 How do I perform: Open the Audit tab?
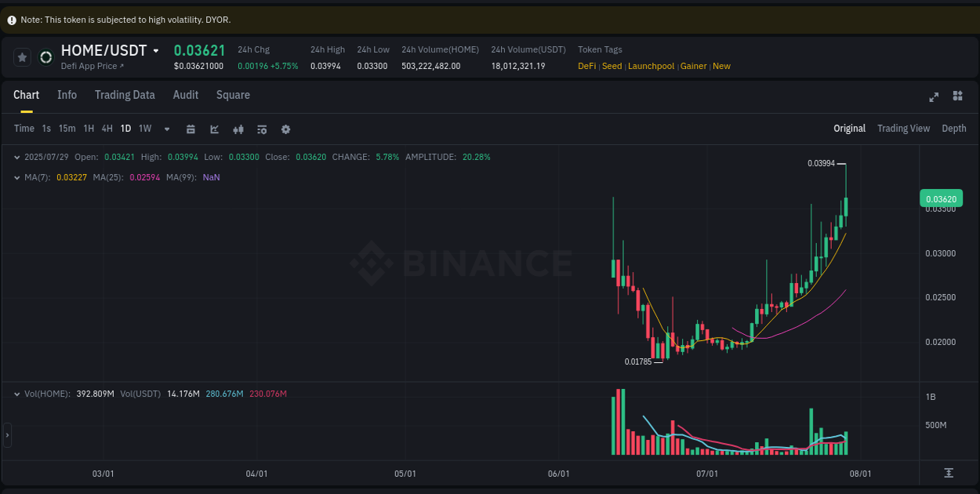click(x=185, y=95)
